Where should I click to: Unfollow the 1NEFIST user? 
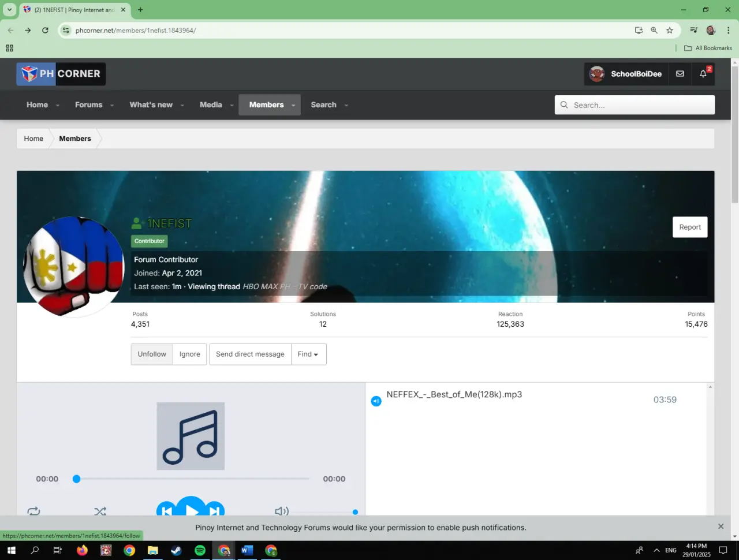(152, 354)
